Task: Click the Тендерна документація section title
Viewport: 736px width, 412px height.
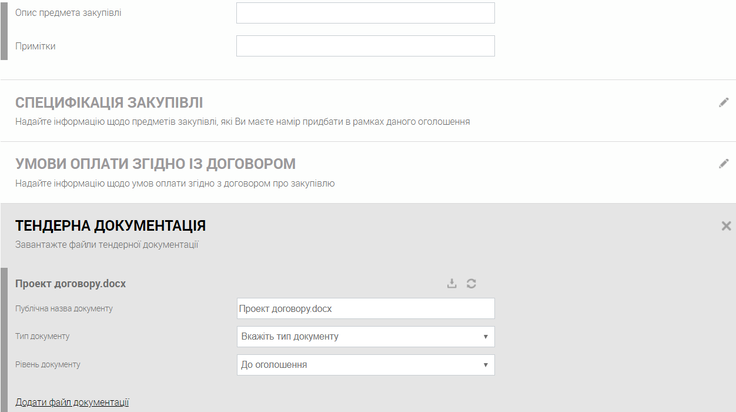Action: [110, 226]
